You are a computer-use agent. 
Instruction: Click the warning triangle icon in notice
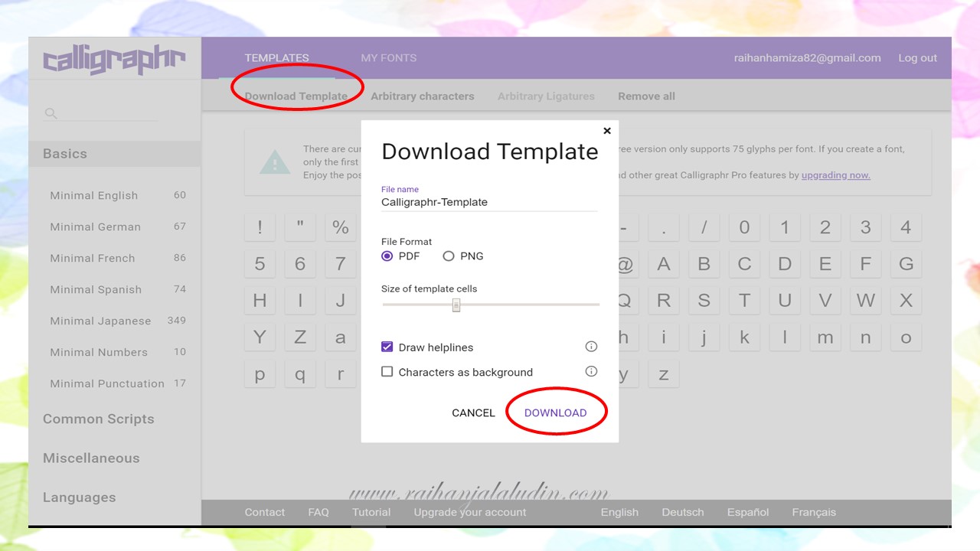tap(275, 162)
